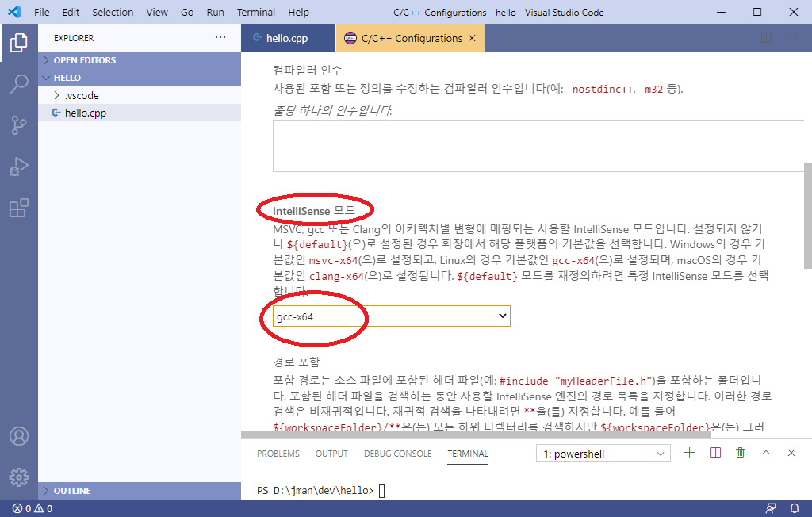Screen dimensions: 812x517
Task: Open hello.cpp in the explorer tree
Action: point(140,113)
